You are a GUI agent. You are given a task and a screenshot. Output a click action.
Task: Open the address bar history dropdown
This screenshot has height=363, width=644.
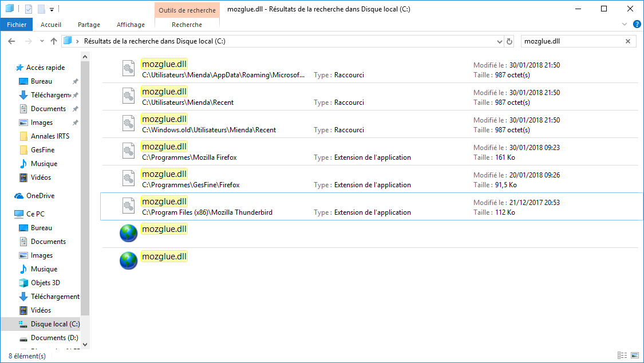(499, 41)
